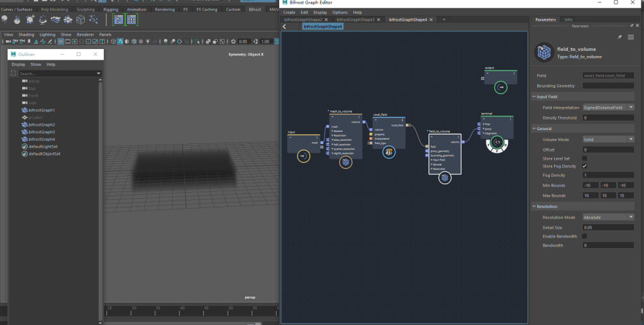
Task: Click the terminal node eye icon
Action: click(497, 143)
